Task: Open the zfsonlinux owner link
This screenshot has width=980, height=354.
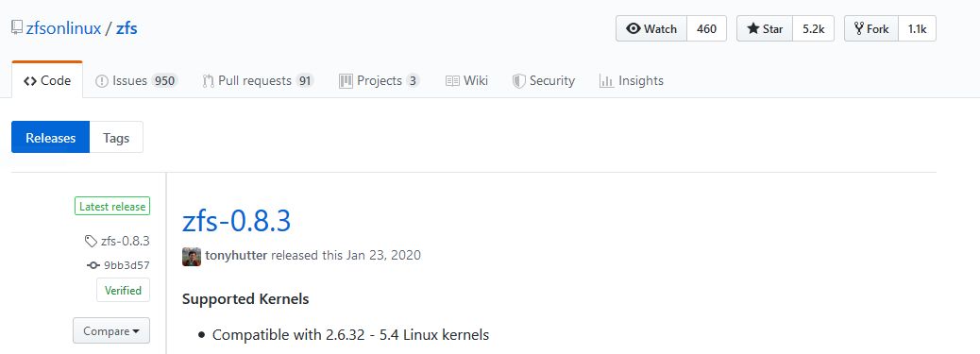Action: (x=63, y=28)
